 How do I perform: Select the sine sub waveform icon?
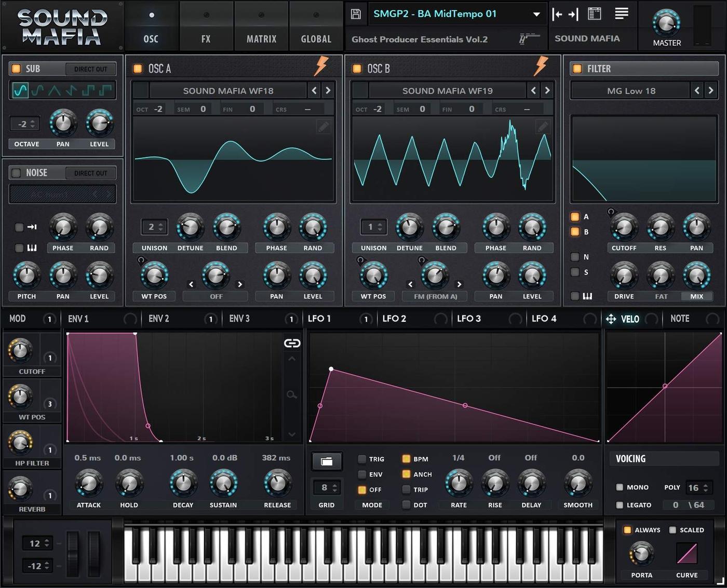(x=20, y=90)
